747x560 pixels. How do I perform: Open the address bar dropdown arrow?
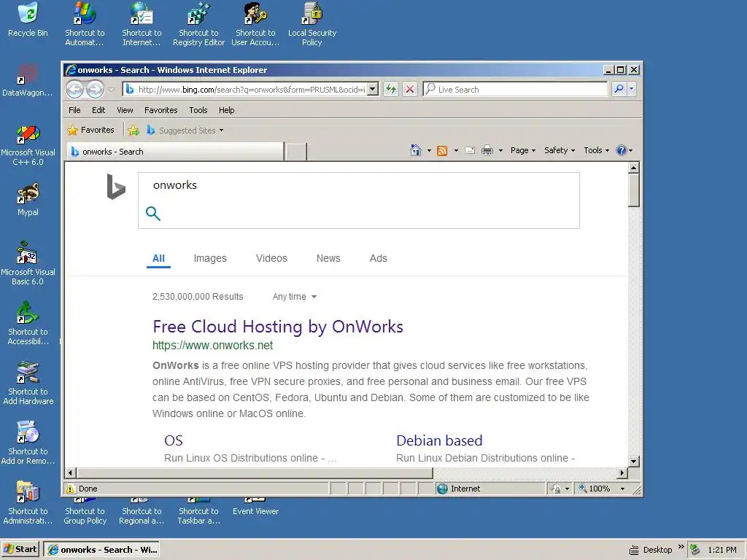[x=373, y=89]
